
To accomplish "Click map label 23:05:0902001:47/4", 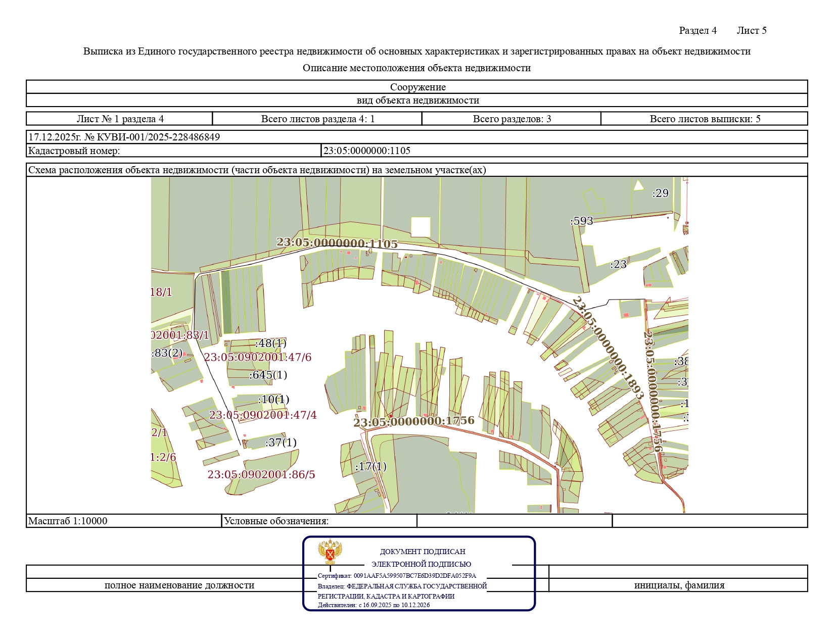I will coord(263,415).
